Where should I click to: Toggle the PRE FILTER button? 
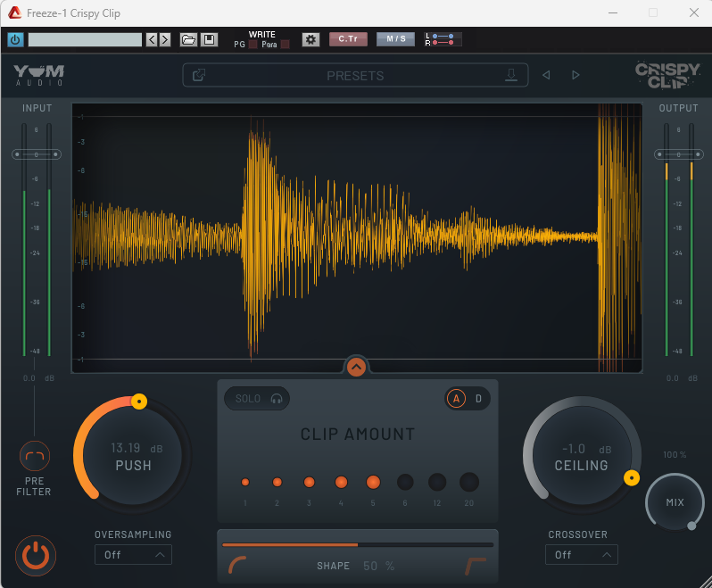click(x=35, y=456)
